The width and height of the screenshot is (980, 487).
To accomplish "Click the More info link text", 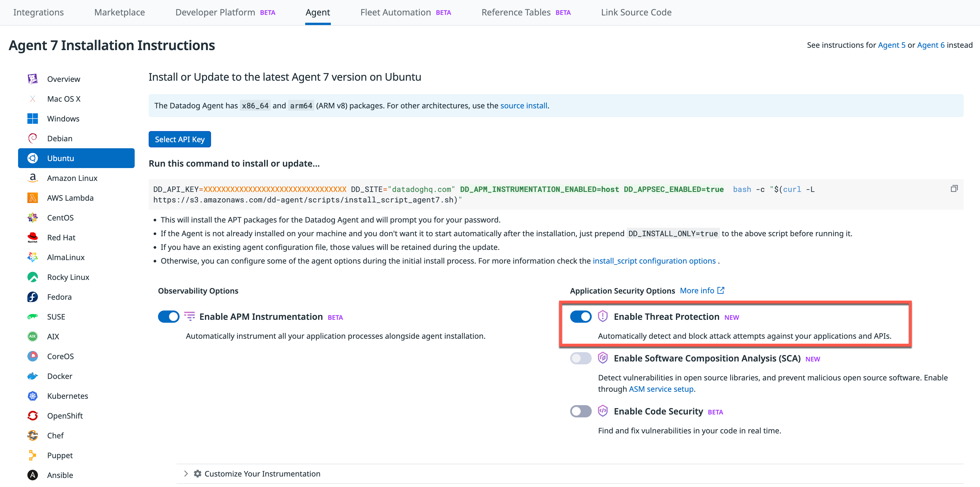I will 697,290.
